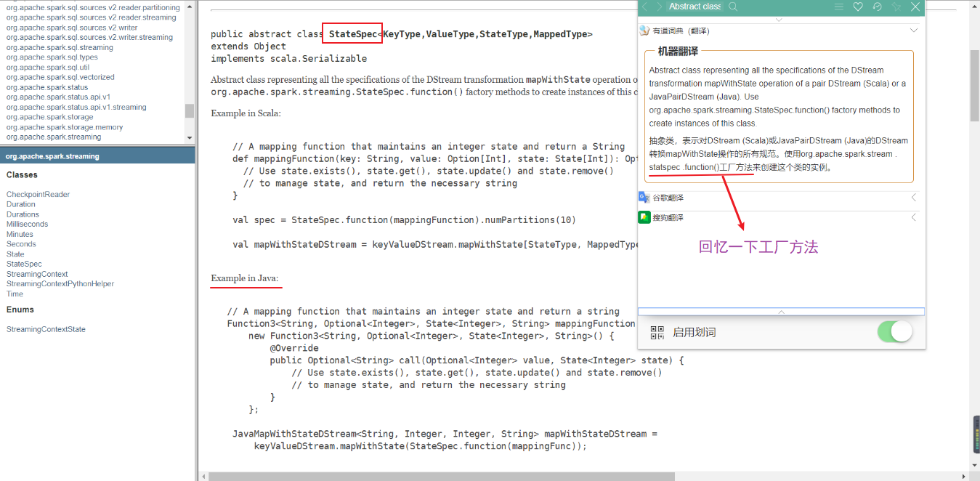Edit the 'Abstract class' search field in the popup
Screen dimensions: 980x481
point(695,7)
